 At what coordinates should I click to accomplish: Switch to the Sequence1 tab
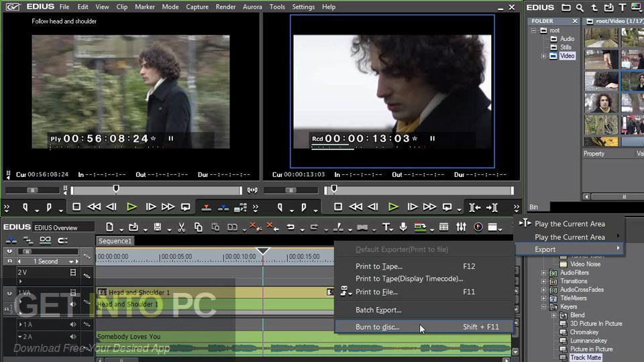coord(115,241)
